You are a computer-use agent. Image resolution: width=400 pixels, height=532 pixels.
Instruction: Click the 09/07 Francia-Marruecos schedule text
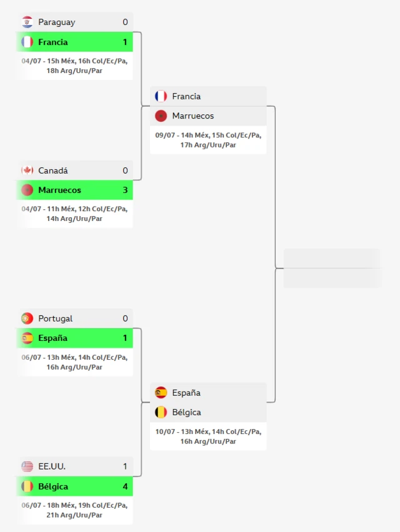(208, 140)
